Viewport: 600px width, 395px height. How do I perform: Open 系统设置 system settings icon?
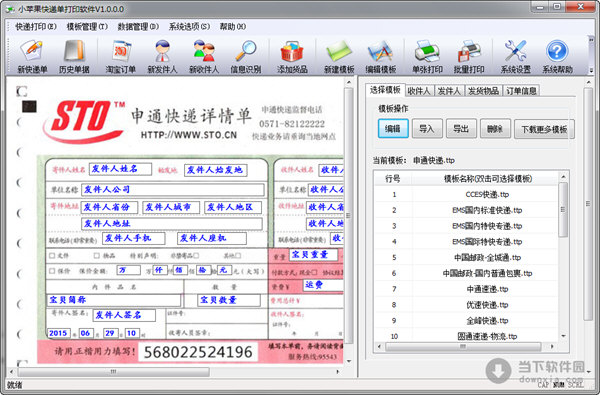[x=515, y=57]
